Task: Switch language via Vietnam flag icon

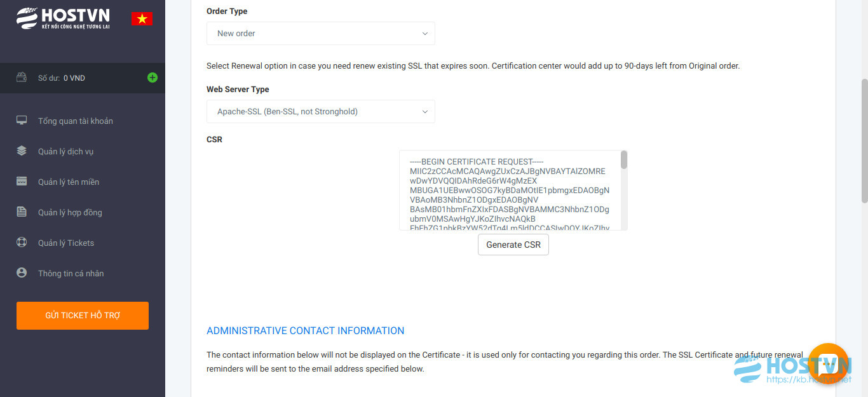Action: [142, 18]
